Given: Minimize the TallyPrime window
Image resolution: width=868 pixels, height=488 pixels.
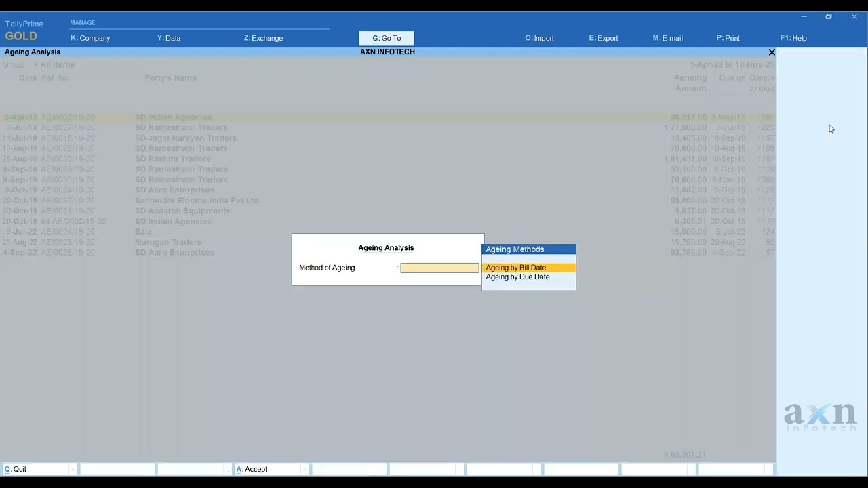Looking at the screenshot, I should (x=804, y=16).
